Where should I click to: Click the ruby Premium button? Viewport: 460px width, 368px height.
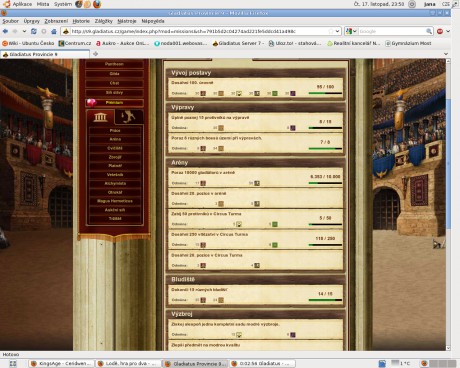click(x=114, y=103)
